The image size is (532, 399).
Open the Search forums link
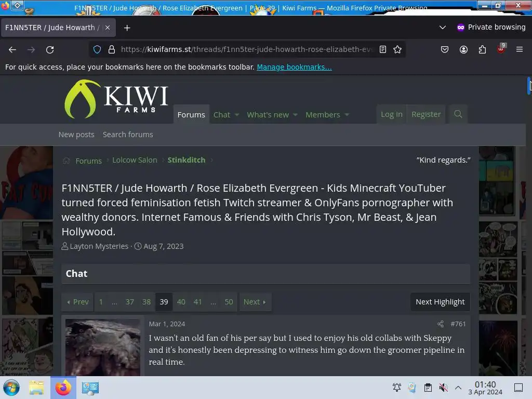point(128,135)
